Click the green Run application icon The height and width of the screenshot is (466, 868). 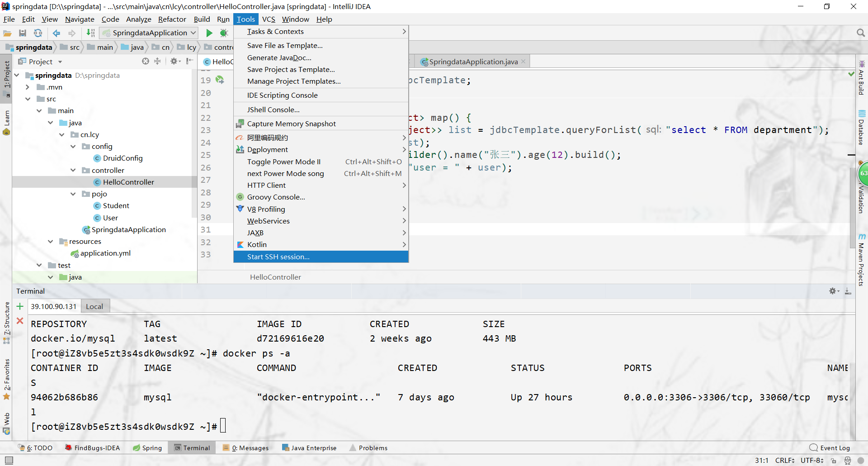tap(209, 33)
